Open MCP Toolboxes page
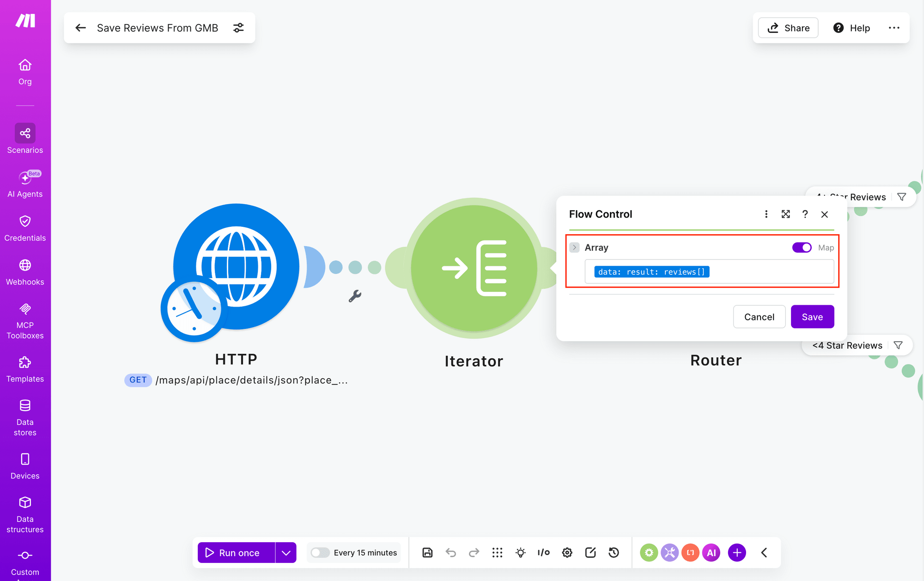Screen dimensions: 924x581 [25, 321]
